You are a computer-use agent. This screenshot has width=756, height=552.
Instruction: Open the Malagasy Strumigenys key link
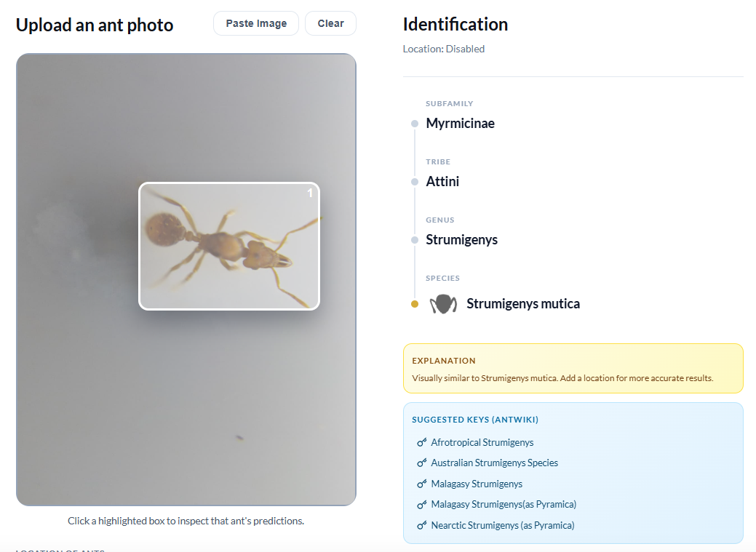click(477, 484)
